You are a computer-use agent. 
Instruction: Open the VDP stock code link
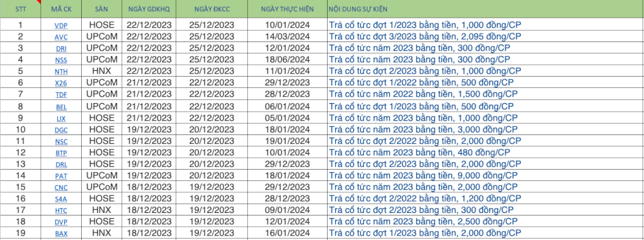point(61,25)
